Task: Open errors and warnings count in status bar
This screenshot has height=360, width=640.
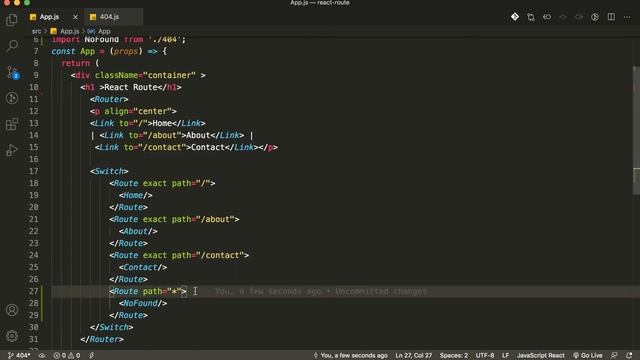Action: coord(67,356)
